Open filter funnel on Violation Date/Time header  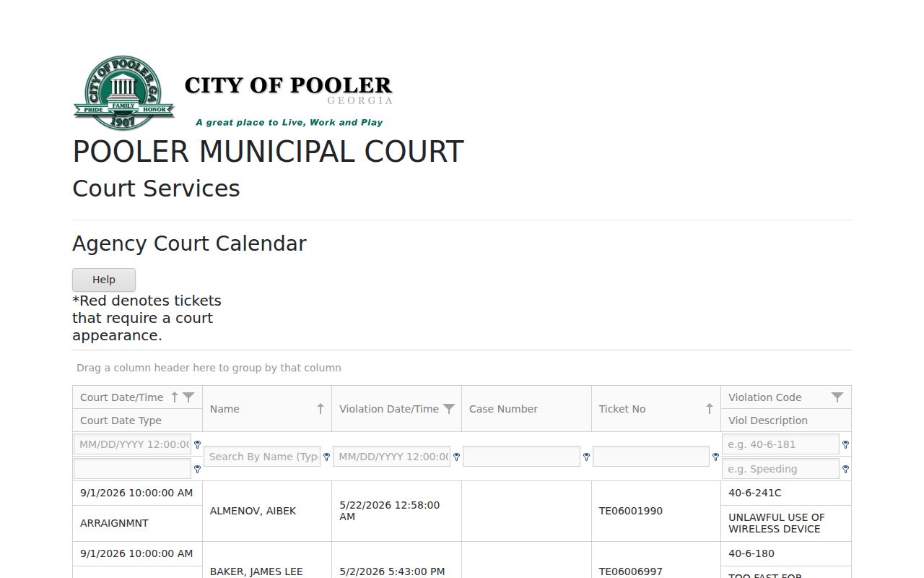point(449,409)
